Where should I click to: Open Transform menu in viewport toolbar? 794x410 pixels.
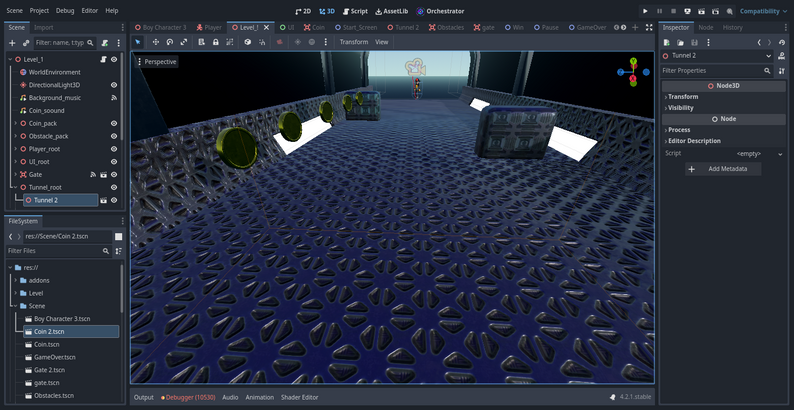354,42
